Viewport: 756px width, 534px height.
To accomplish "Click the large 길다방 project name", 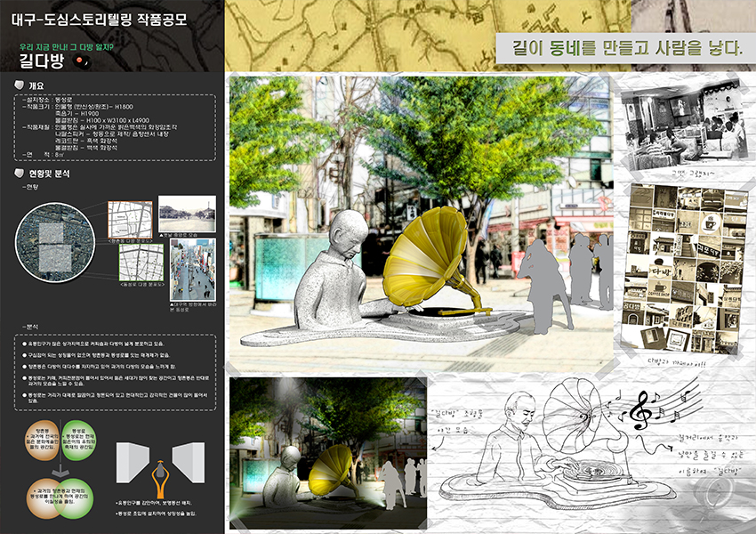I will click(x=42, y=61).
